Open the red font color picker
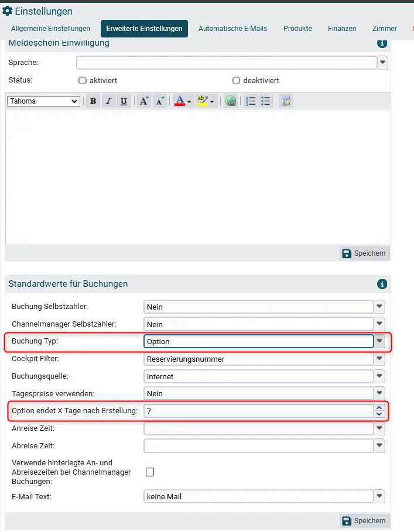 pos(183,101)
